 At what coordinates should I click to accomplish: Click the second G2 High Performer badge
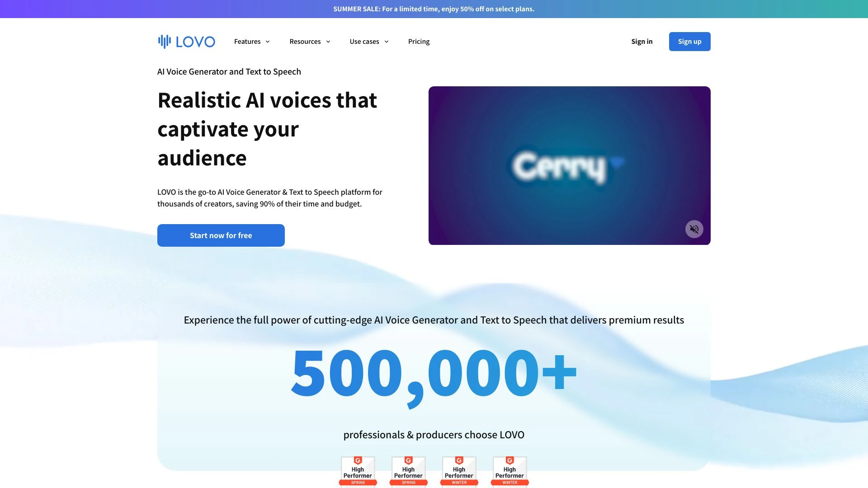coord(408,471)
